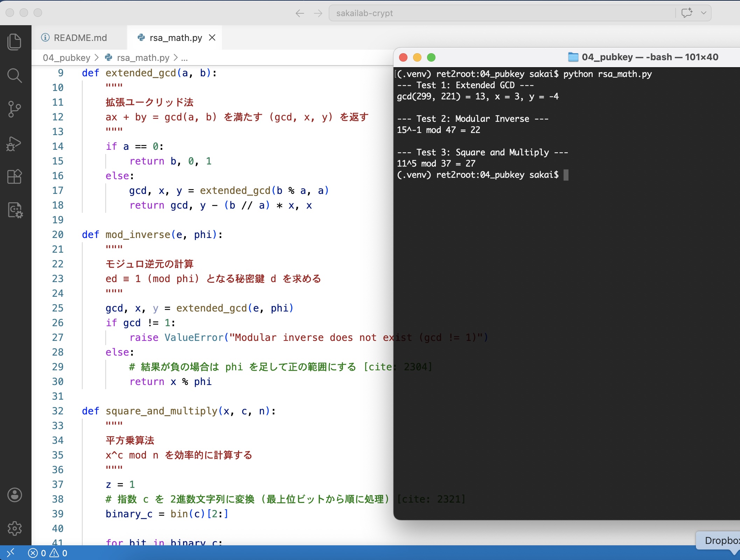The height and width of the screenshot is (560, 740).
Task: Click the remote window status icon
Action: click(x=11, y=553)
